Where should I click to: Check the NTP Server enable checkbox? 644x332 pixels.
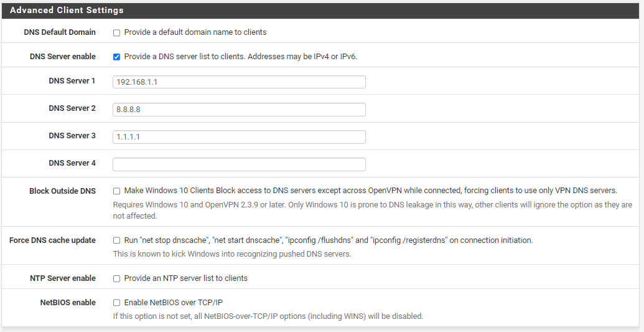116,278
